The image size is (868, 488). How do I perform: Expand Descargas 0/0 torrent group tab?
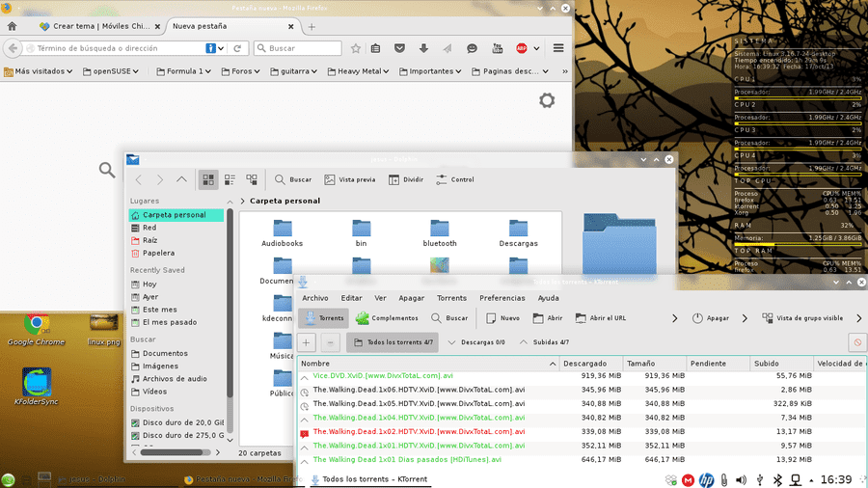click(x=476, y=342)
